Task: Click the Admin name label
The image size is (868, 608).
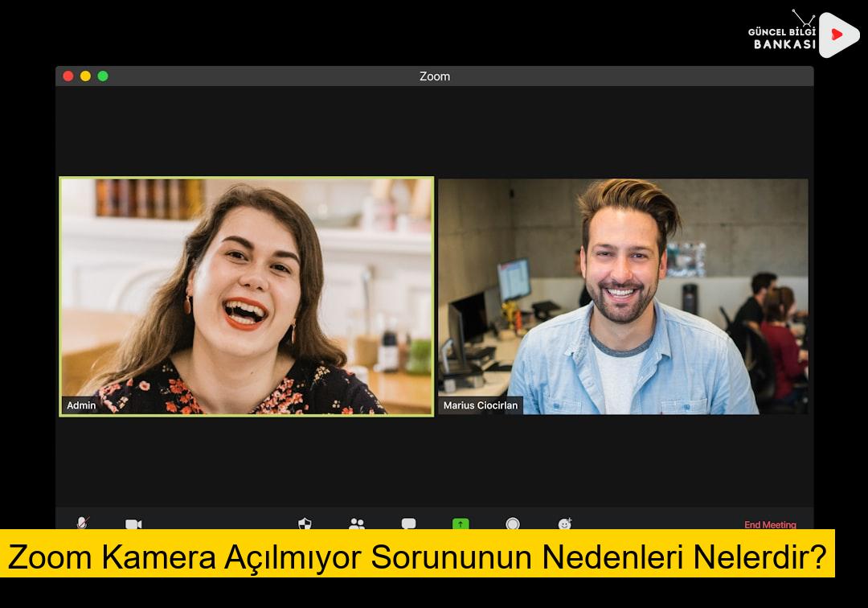Action: 81,405
